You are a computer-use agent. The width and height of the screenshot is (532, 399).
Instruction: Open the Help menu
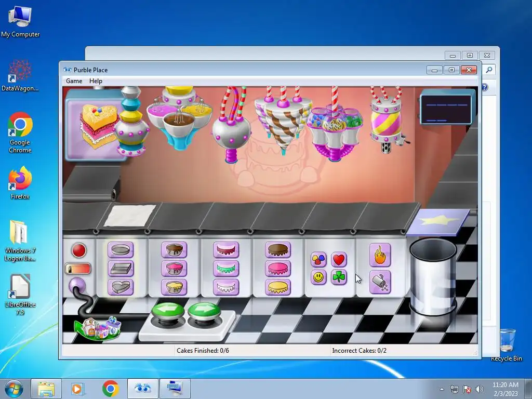click(x=96, y=81)
